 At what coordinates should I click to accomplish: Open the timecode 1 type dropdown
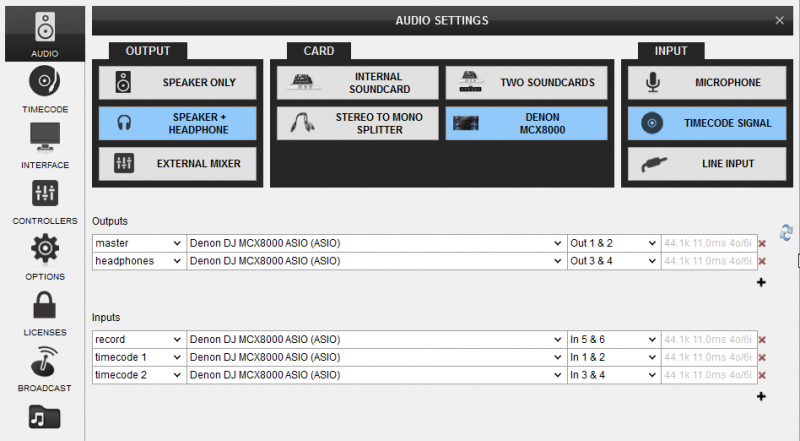pos(139,357)
